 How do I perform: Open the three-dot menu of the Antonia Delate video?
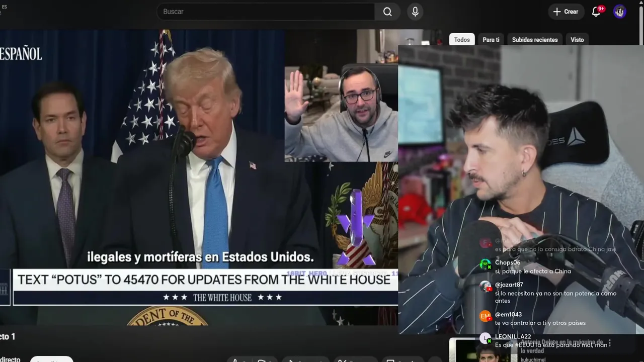[609, 343]
